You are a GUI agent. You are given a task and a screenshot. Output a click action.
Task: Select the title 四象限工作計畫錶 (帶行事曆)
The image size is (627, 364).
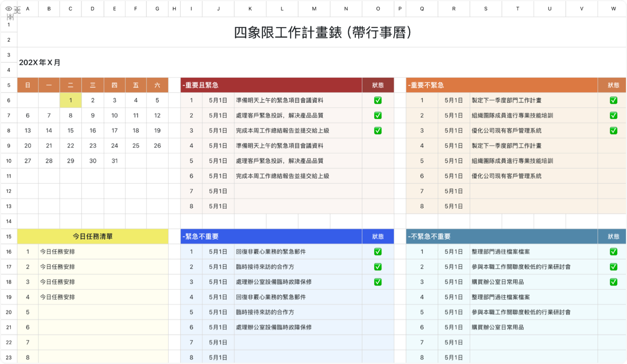(x=322, y=32)
